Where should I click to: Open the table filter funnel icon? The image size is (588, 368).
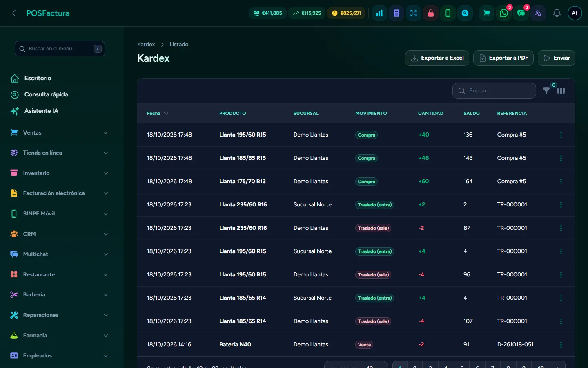point(546,91)
